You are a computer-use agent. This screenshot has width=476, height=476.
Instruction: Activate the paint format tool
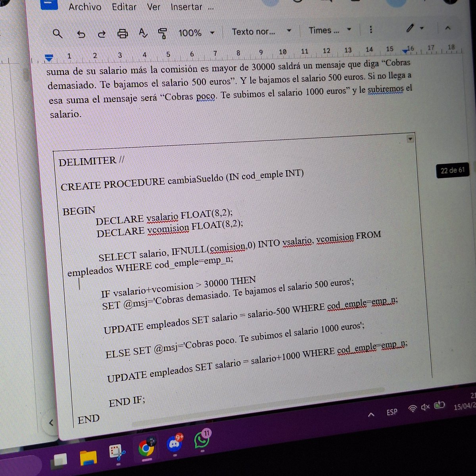coord(162,33)
